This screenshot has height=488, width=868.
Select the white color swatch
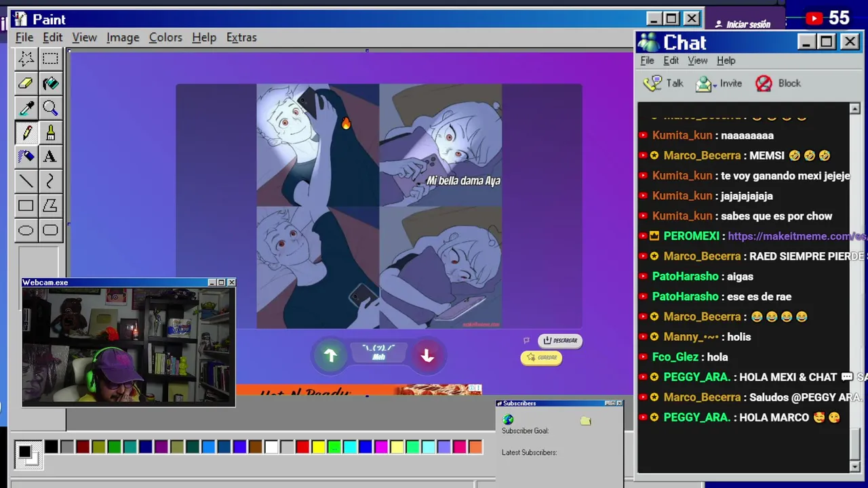tap(271, 447)
